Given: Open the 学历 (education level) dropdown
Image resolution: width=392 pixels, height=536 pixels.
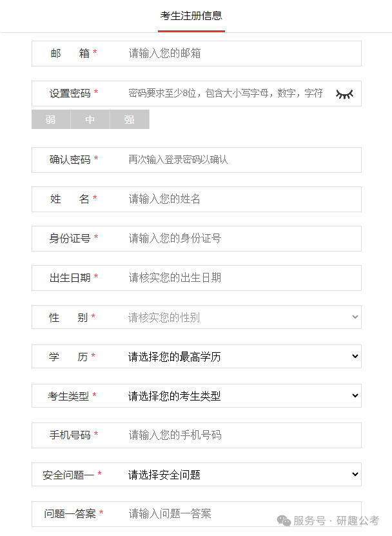Looking at the screenshot, I should [x=226, y=356].
